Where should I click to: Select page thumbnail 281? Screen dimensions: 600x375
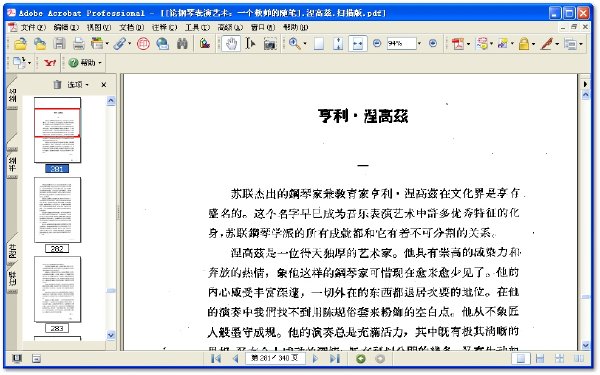coord(57,130)
